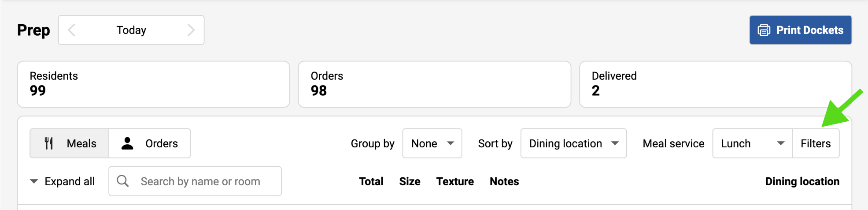Go to previous day with left chevron
The height and width of the screenshot is (210, 868).
pos(72,30)
